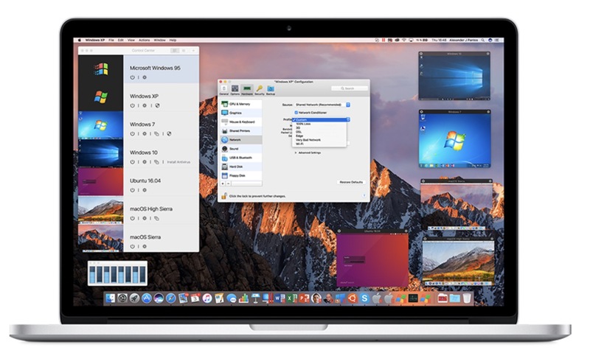
Task: Select USB & Bluetooth hardware item
Action: pyautogui.click(x=241, y=158)
